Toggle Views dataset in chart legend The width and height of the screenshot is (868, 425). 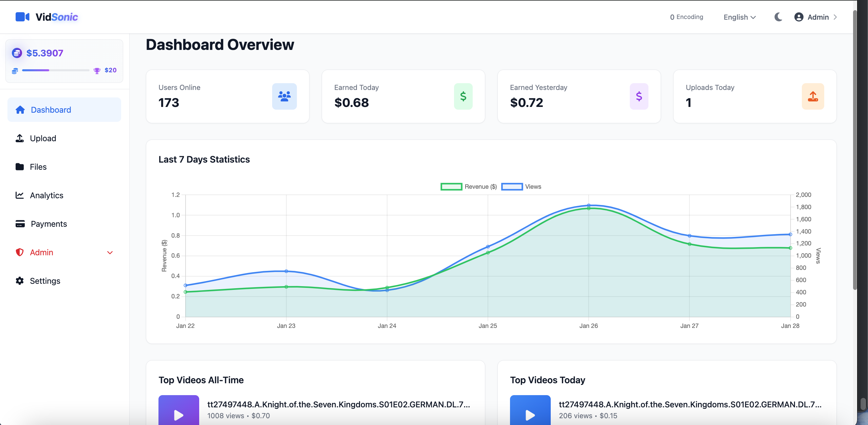pos(521,187)
